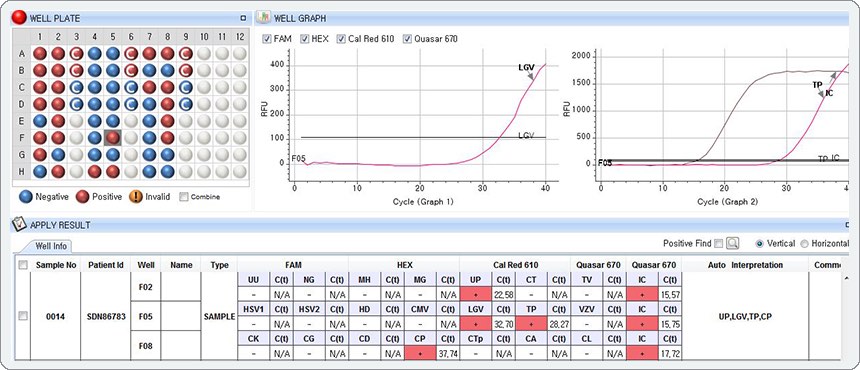
Task: Click the SAMPLE type cell
Action: (x=219, y=316)
